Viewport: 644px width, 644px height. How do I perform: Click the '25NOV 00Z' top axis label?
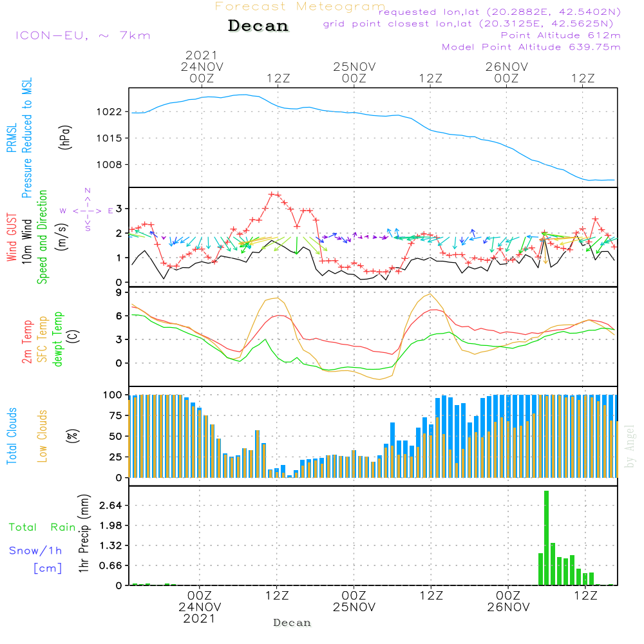pos(354,72)
